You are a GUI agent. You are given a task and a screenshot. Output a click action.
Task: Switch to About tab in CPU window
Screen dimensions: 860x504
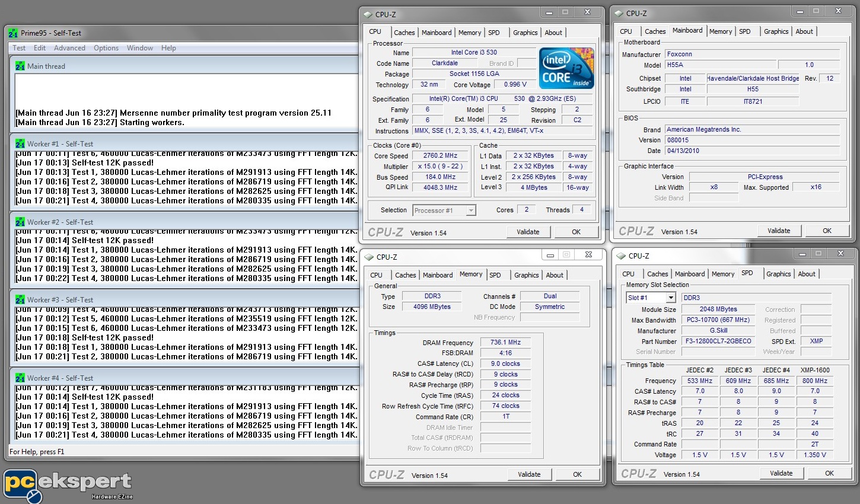click(553, 33)
